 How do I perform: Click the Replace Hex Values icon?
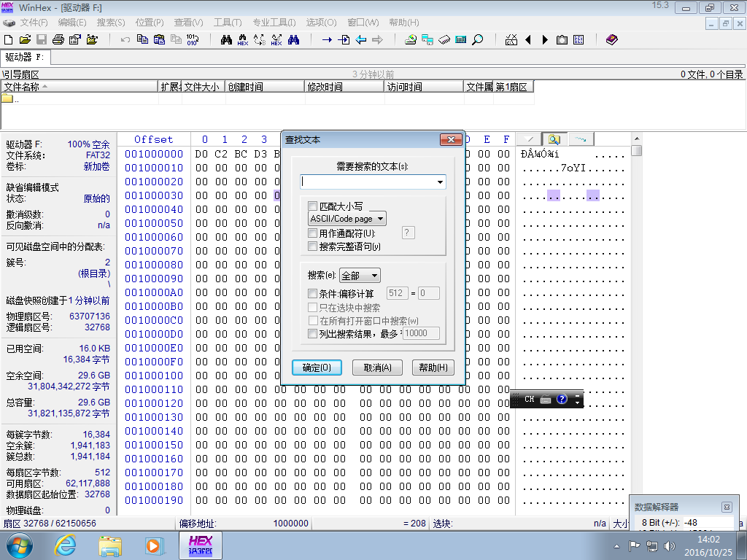pos(276,39)
